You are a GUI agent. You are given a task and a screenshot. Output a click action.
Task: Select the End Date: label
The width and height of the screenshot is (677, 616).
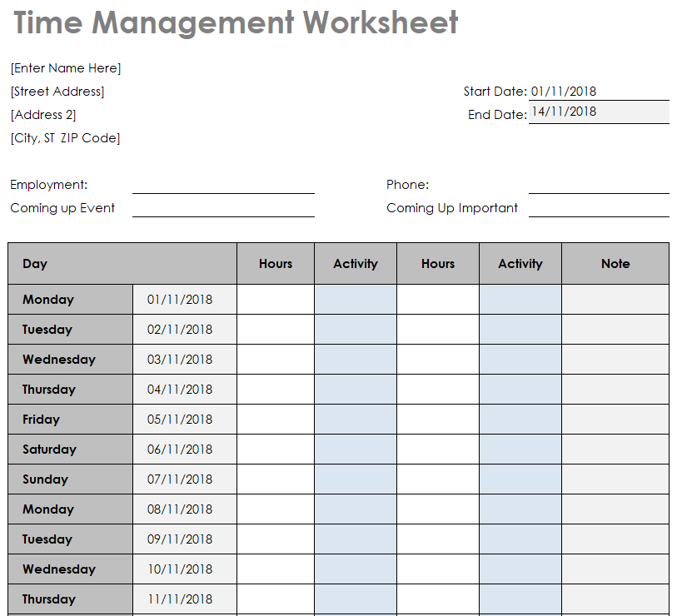coord(497,115)
